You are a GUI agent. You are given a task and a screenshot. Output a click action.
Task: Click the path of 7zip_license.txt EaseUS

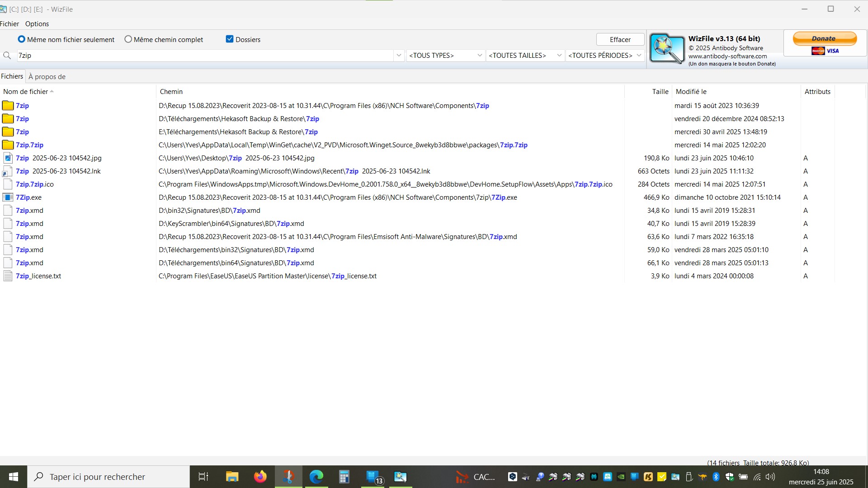pyautogui.click(x=268, y=276)
